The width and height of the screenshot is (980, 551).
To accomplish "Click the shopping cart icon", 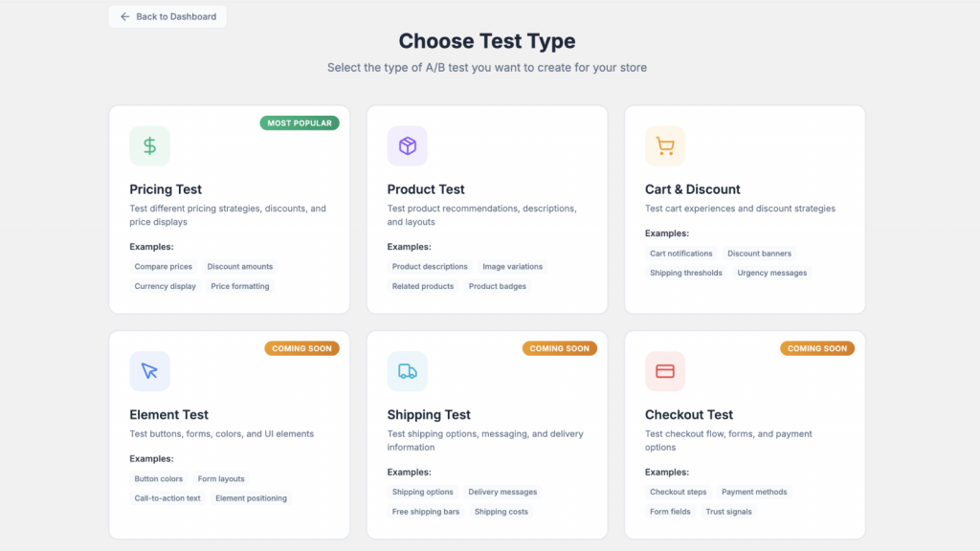I will [665, 146].
